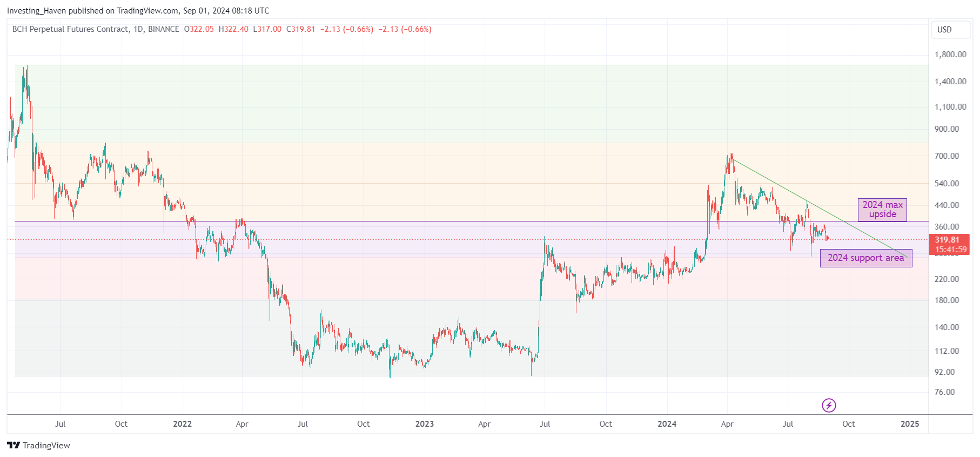Click the low price value L317.00
Image resolution: width=980 pixels, height=457 pixels.
[267, 29]
